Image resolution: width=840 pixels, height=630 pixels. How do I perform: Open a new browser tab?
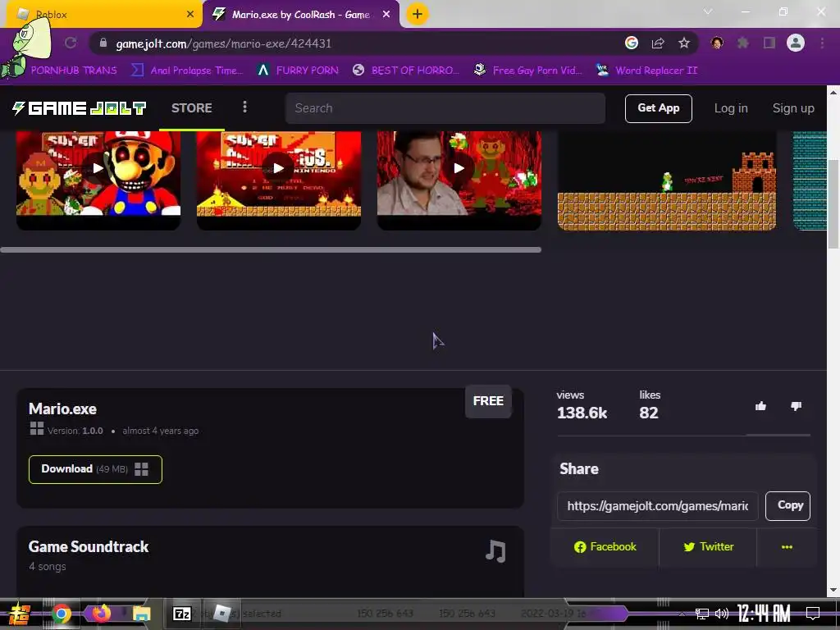[418, 14]
